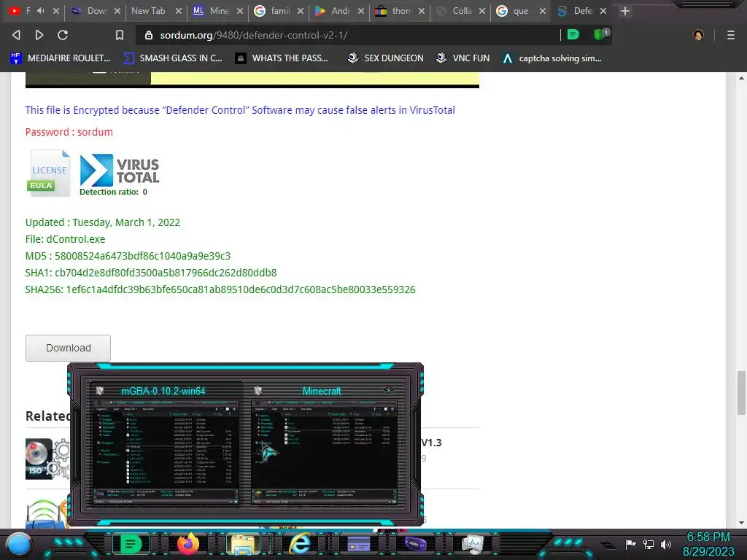This screenshot has width=747, height=560.
Task: Open the LICENSE EULA icon
Action: (49, 172)
